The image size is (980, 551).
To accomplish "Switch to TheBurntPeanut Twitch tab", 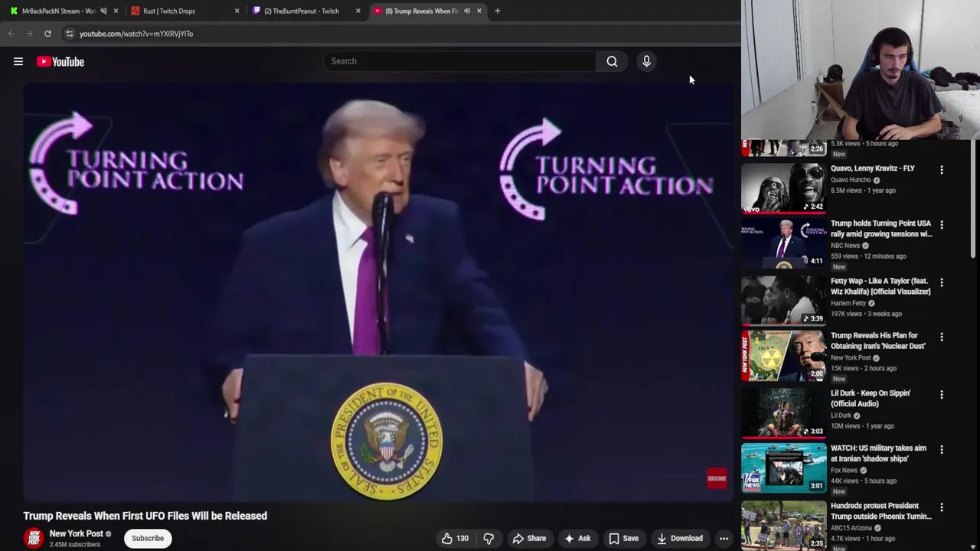I will (x=302, y=11).
